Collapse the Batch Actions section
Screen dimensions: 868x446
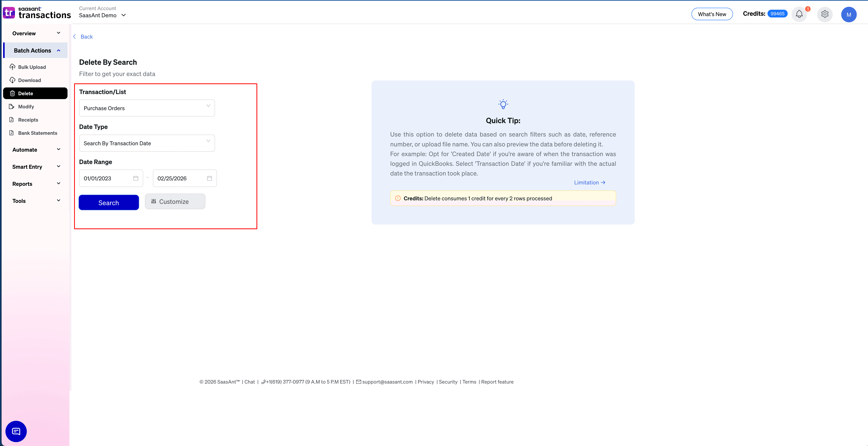tap(59, 50)
